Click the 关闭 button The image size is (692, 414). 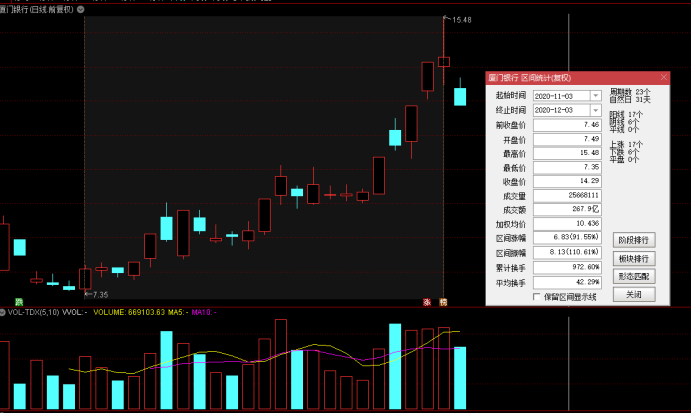pyautogui.click(x=634, y=294)
